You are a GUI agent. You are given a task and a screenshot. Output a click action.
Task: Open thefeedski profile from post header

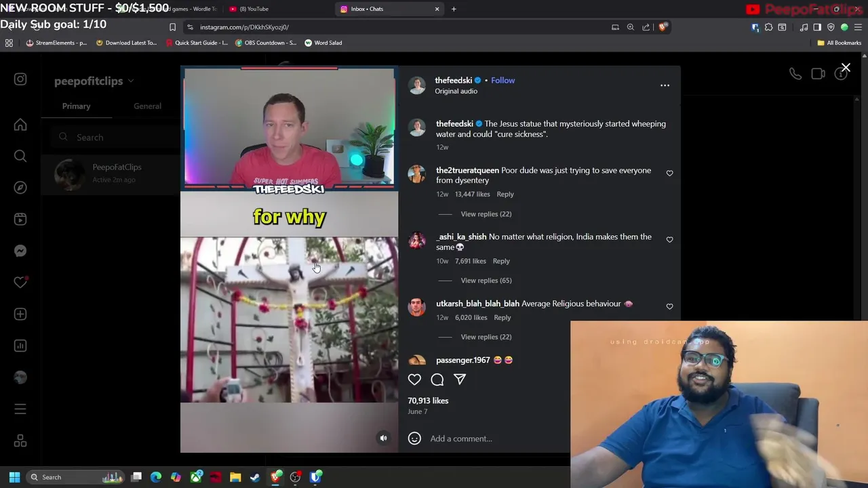pyautogui.click(x=454, y=80)
